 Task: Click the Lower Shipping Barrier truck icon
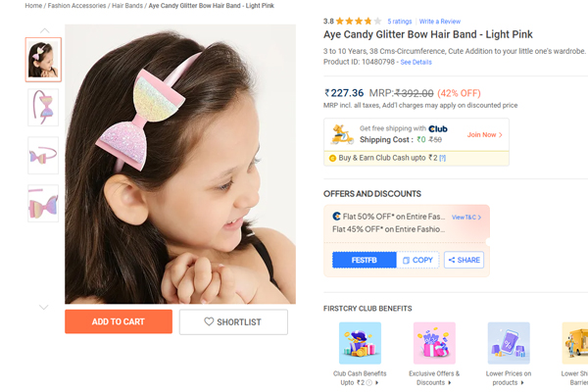[x=576, y=343]
